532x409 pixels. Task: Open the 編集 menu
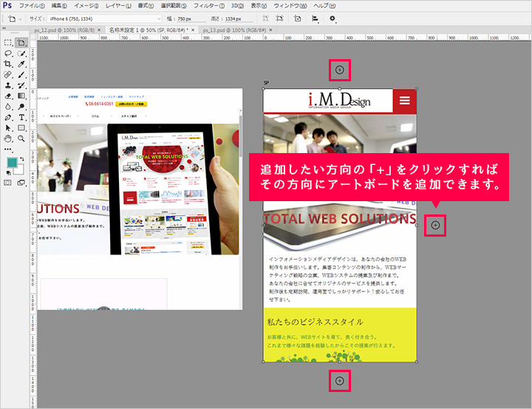pos(59,6)
